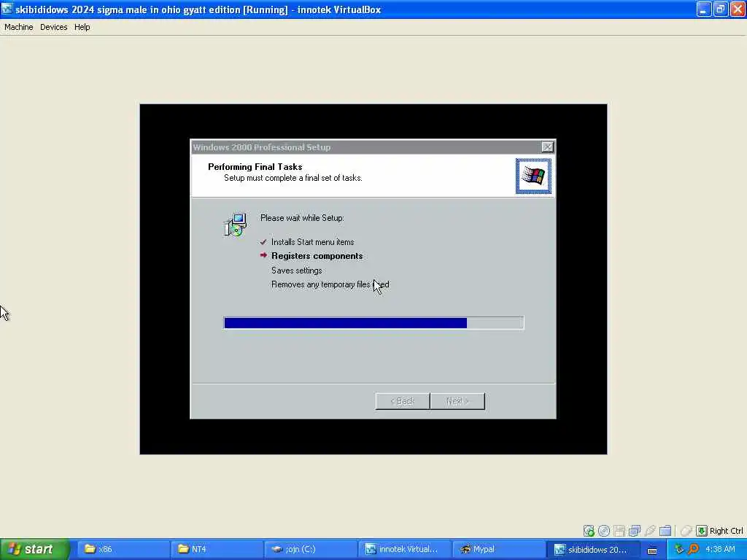The width and height of the screenshot is (747, 560).
Task: Open the Windows XP Start button
Action: tap(35, 549)
